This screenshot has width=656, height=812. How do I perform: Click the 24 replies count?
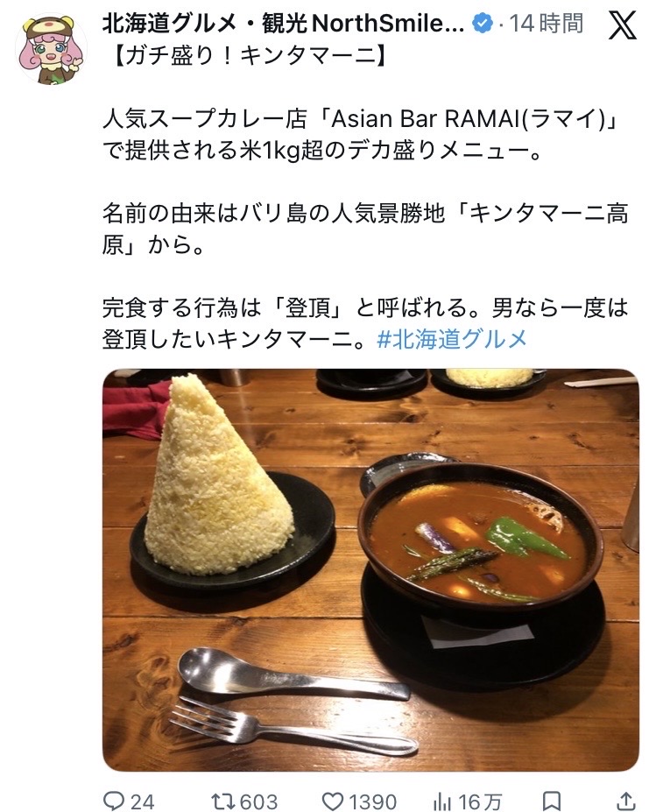click(x=142, y=801)
